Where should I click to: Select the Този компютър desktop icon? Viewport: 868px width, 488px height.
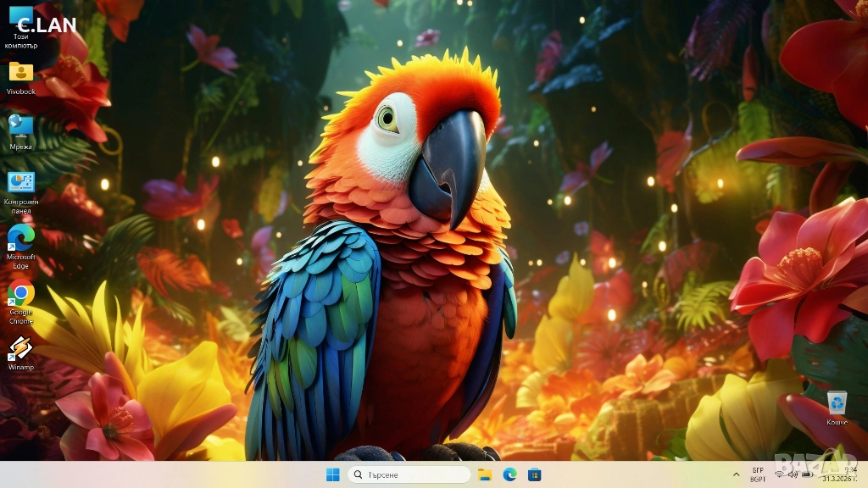click(20, 22)
